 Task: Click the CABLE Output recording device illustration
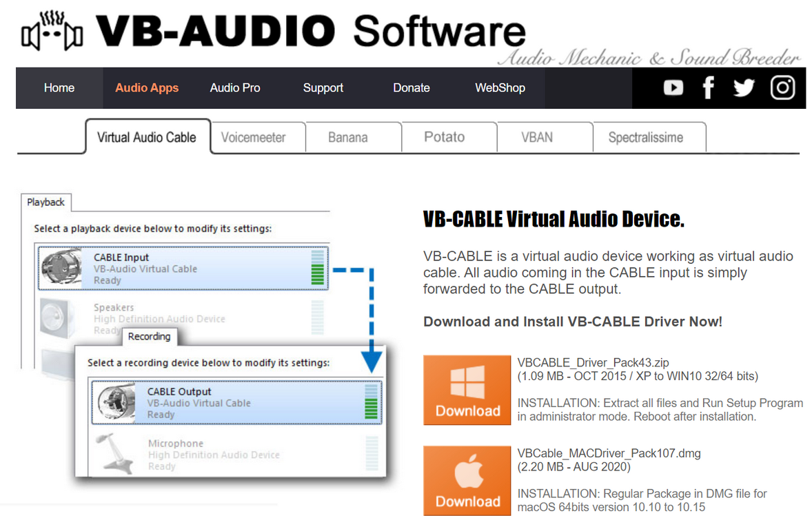tap(236, 402)
